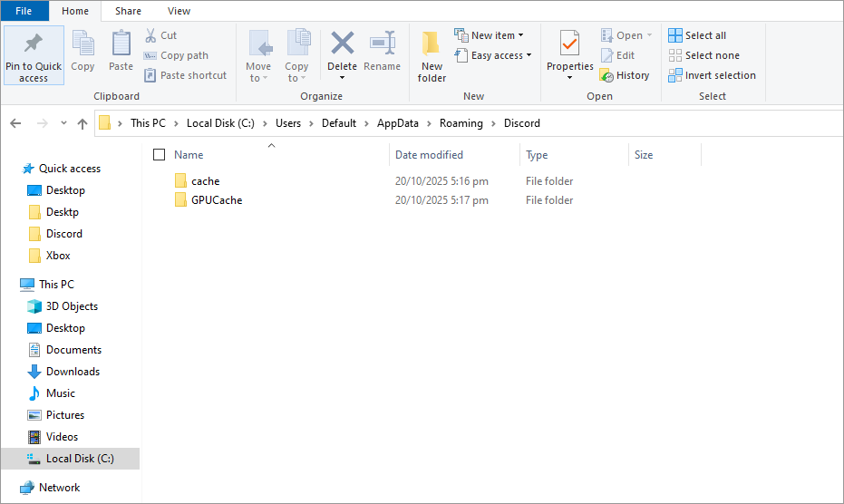Open the Easy access dropdown
The image size is (844, 504).
493,55
